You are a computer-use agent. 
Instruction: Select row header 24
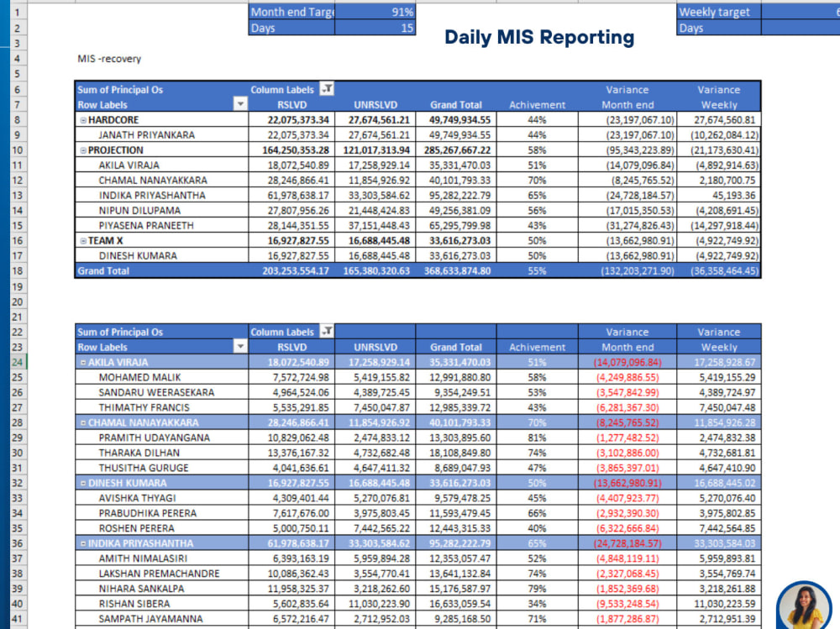18,362
